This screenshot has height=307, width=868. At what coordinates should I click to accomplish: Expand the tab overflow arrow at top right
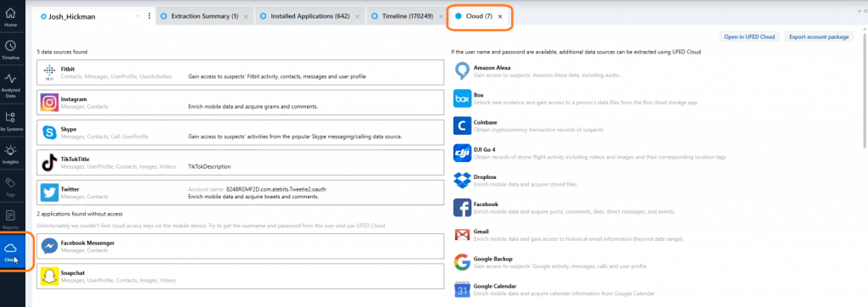[860, 10]
